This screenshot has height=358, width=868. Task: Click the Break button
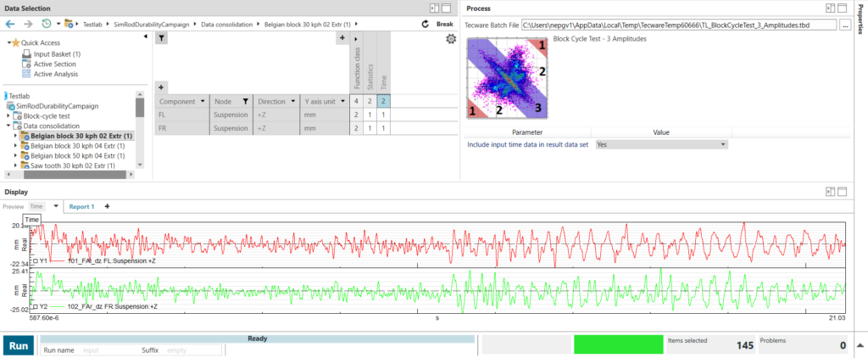[x=444, y=24]
